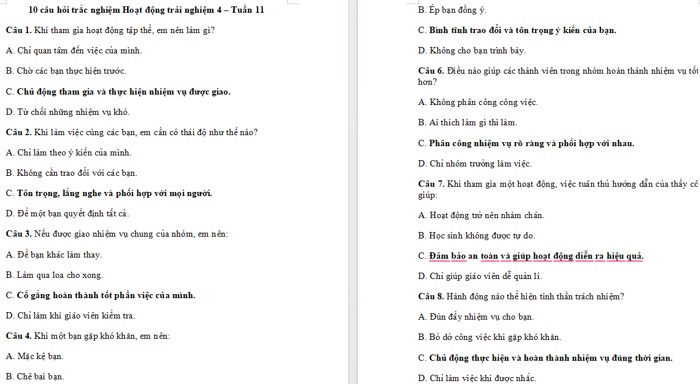Select answer 'D. Không cho bạn trình bày.'
700x384 pixels.
(x=472, y=50)
